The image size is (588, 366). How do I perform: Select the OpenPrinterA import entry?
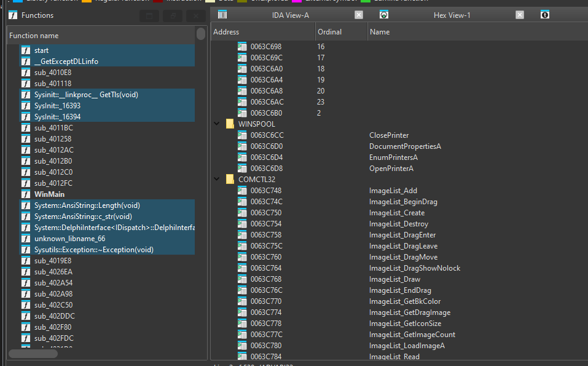(x=391, y=169)
